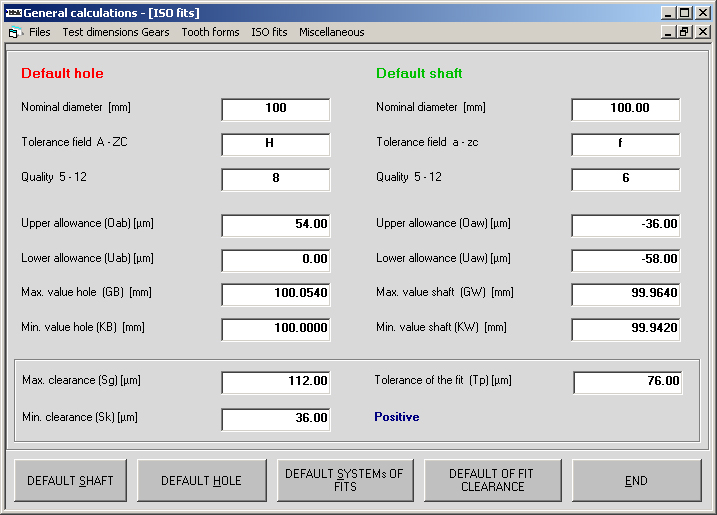Select the shaft Tolerance field containing f
The image size is (717, 515).
[626, 144]
